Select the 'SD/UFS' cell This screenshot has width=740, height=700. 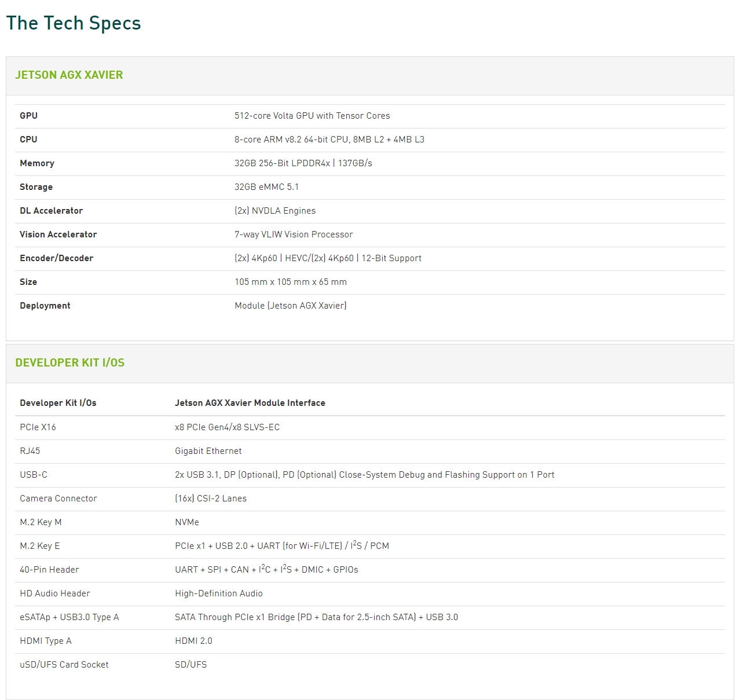191,665
